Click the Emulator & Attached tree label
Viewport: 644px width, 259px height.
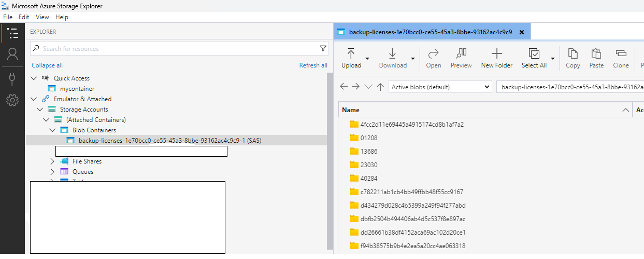coord(82,99)
